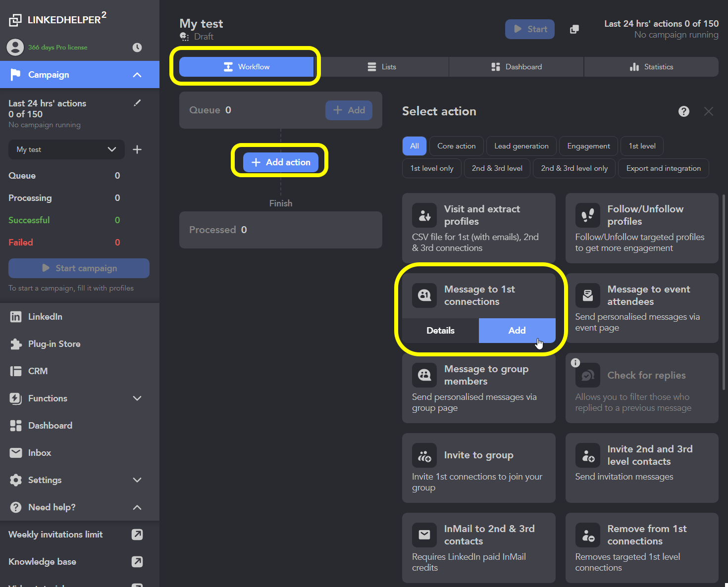Close the Select action panel
Image resolution: width=728 pixels, height=587 pixels.
[x=709, y=111]
